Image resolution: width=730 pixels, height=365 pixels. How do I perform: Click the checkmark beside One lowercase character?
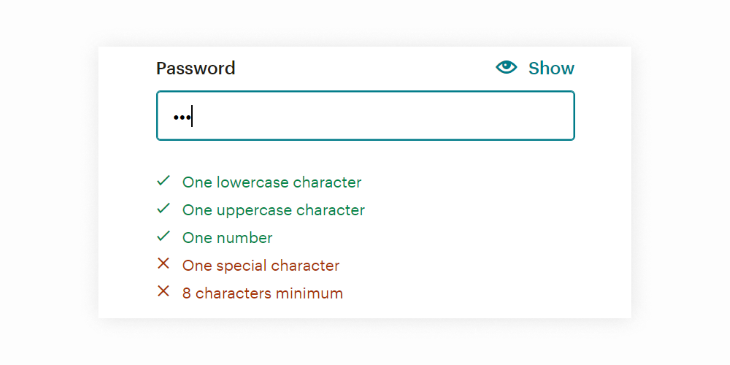pyautogui.click(x=163, y=181)
